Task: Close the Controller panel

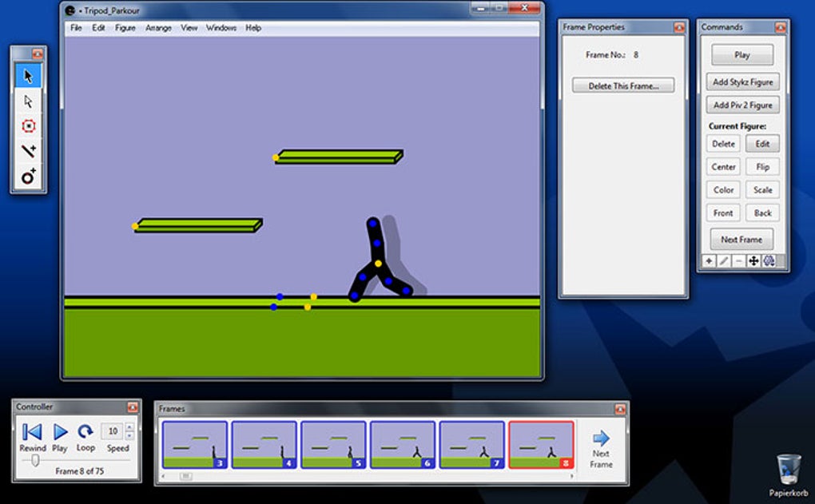Action: click(133, 407)
